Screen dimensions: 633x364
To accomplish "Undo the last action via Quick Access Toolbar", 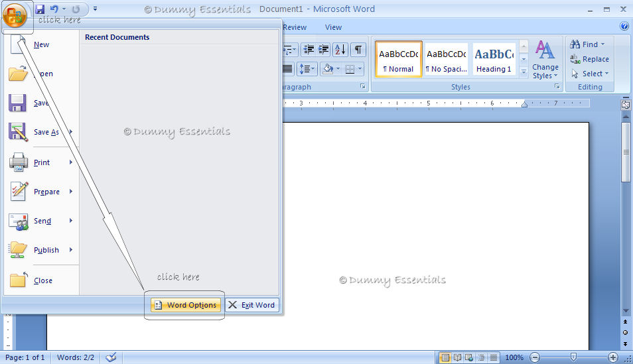I will point(54,9).
